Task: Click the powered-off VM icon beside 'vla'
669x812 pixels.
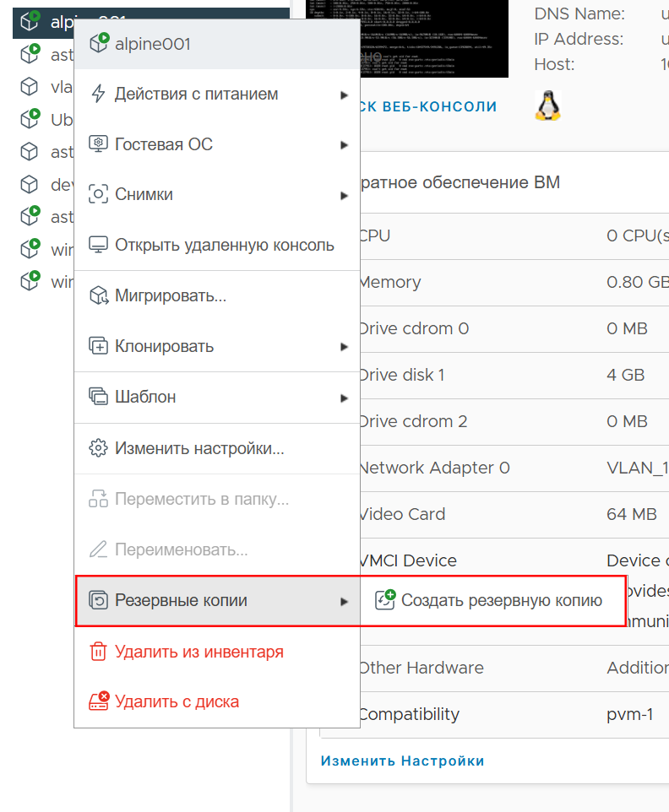Action: coord(29,86)
